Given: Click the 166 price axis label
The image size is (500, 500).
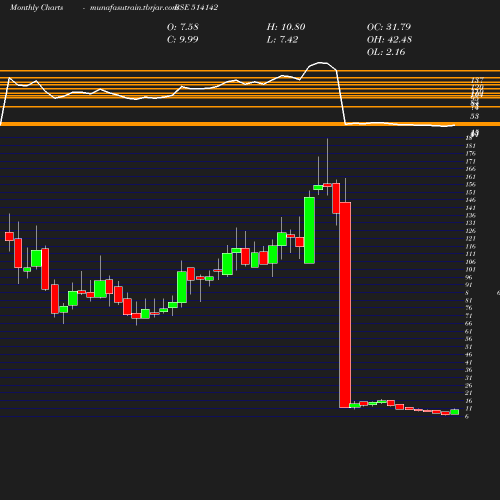Looking at the screenshot, I should click(470, 169).
